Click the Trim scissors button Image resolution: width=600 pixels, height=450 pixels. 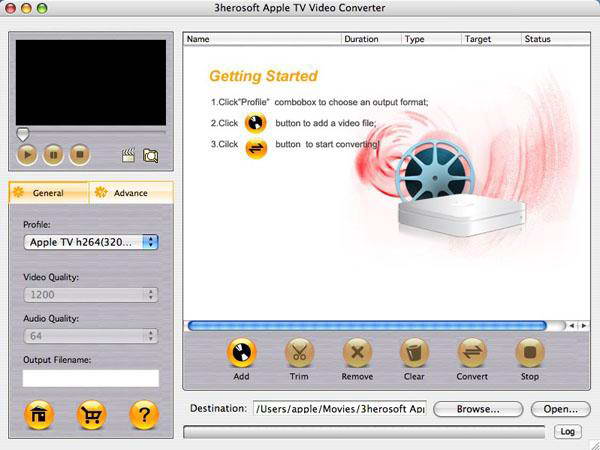pos(299,353)
